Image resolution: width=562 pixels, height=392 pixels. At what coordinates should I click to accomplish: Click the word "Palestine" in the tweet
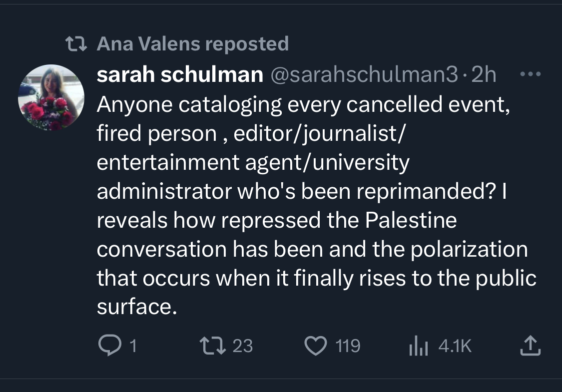[411, 220]
